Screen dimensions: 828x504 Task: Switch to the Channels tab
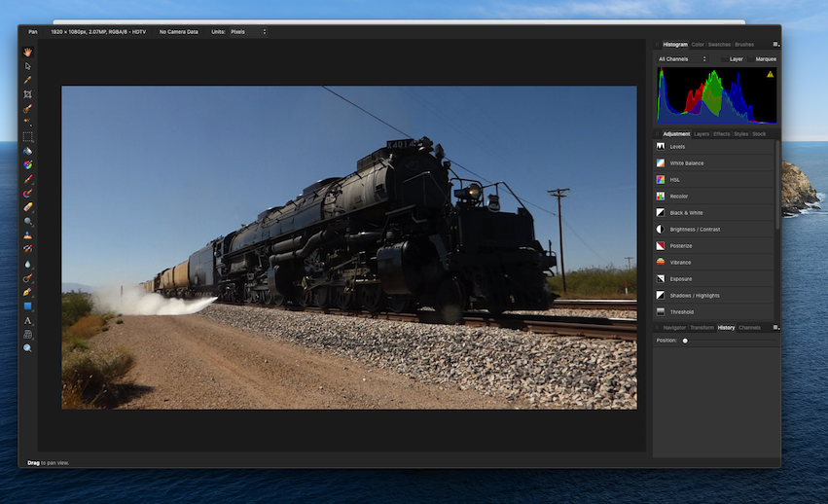point(749,328)
